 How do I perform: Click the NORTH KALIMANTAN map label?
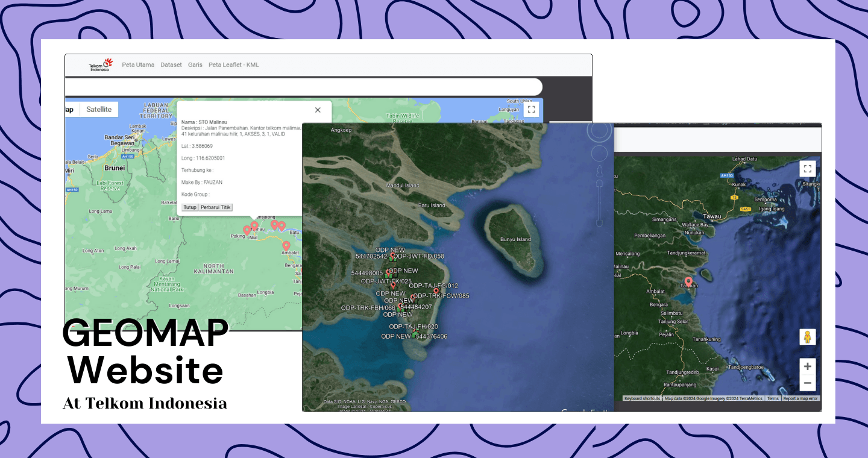213,269
